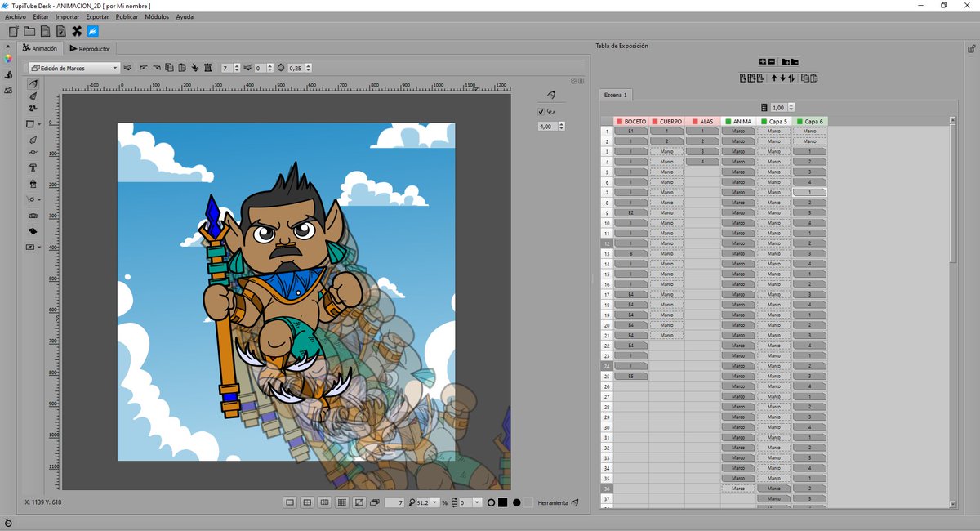Click the black fill color swatch
Screen dimensions: 980x531
coord(503,502)
